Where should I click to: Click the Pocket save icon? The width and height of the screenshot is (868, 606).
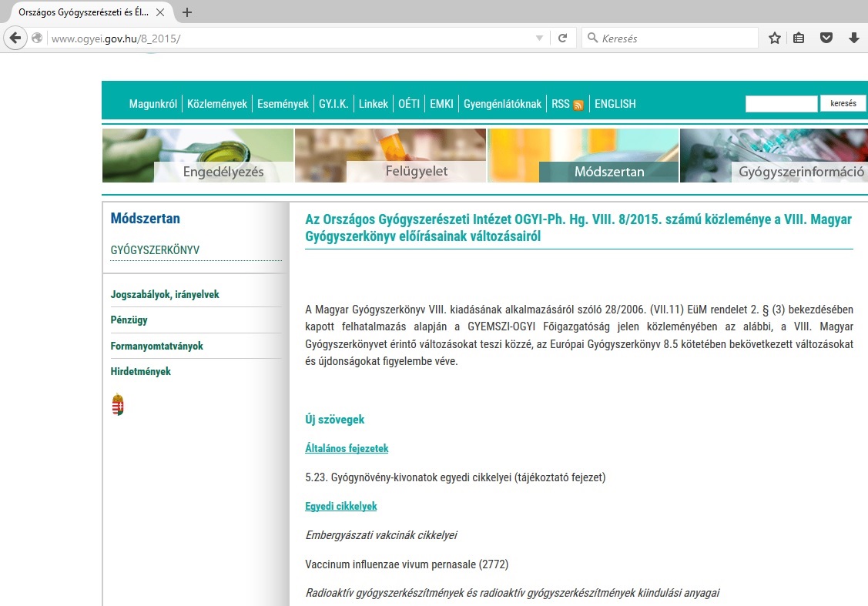click(826, 38)
